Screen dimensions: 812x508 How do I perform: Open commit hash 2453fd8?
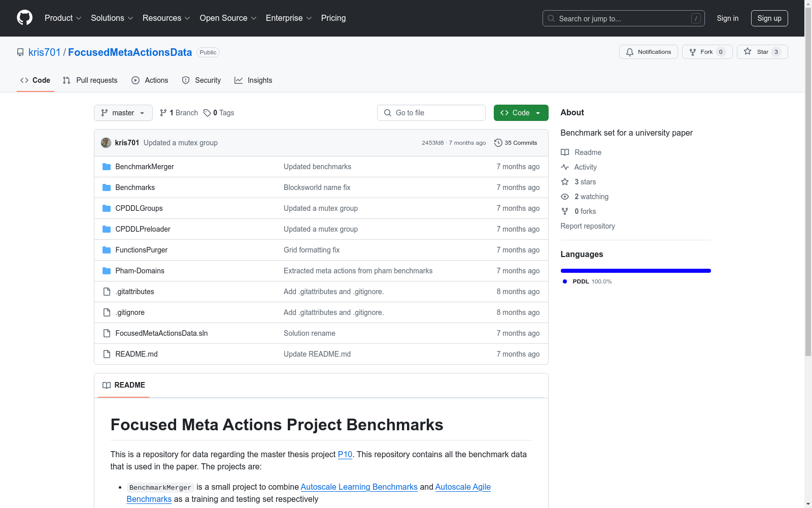[x=433, y=143]
